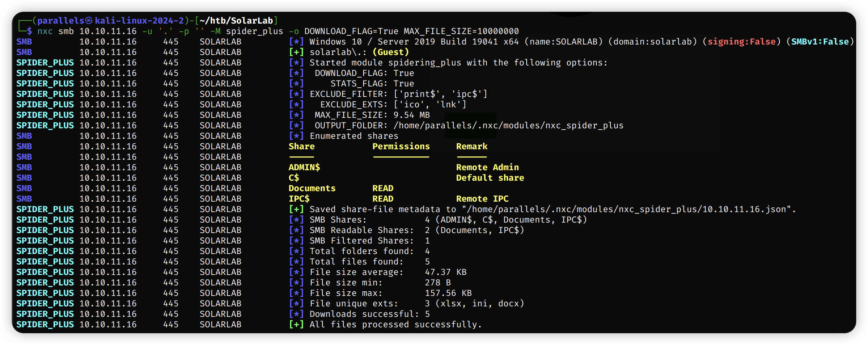
Task: Select the 'spider_plus' module argument in command
Action: pos(254,31)
